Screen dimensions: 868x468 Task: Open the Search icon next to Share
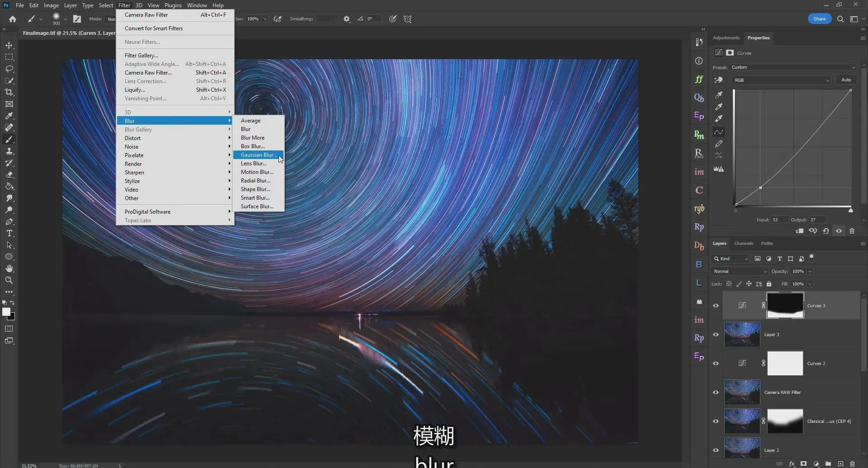[x=840, y=19]
